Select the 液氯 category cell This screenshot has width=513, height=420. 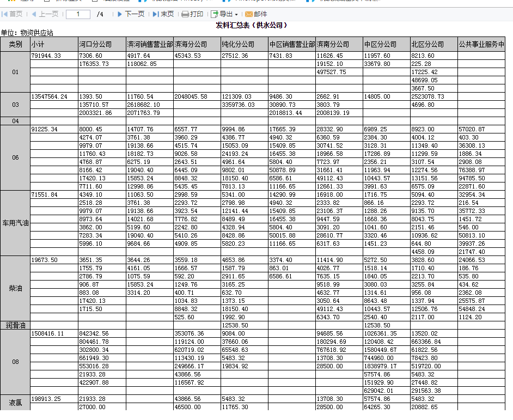(x=15, y=403)
